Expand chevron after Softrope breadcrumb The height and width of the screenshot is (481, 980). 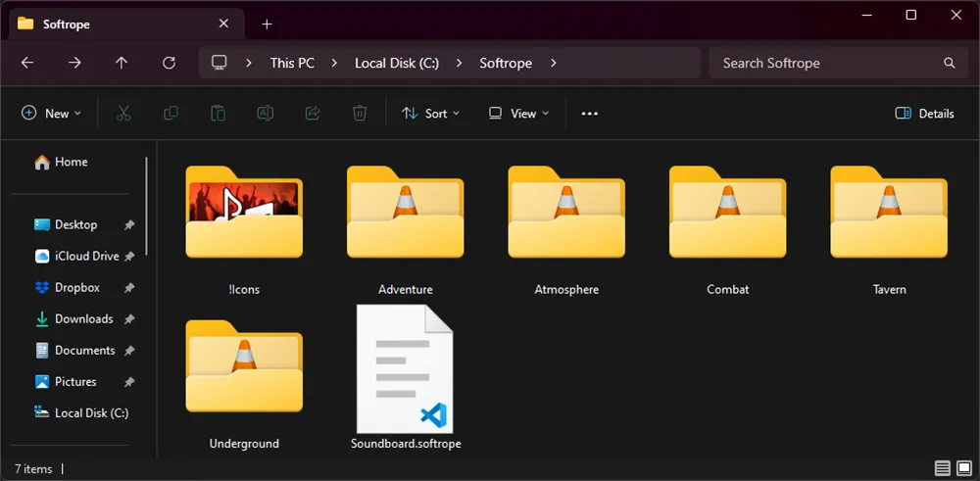coord(553,63)
